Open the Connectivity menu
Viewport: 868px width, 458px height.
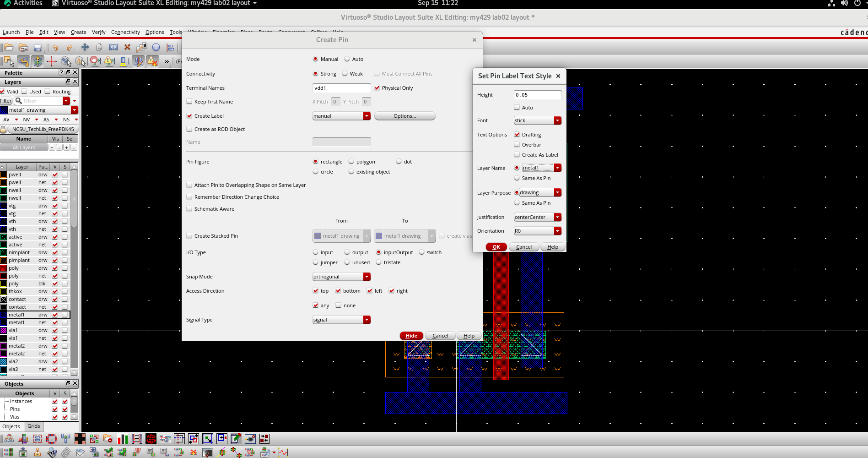pyautogui.click(x=125, y=32)
